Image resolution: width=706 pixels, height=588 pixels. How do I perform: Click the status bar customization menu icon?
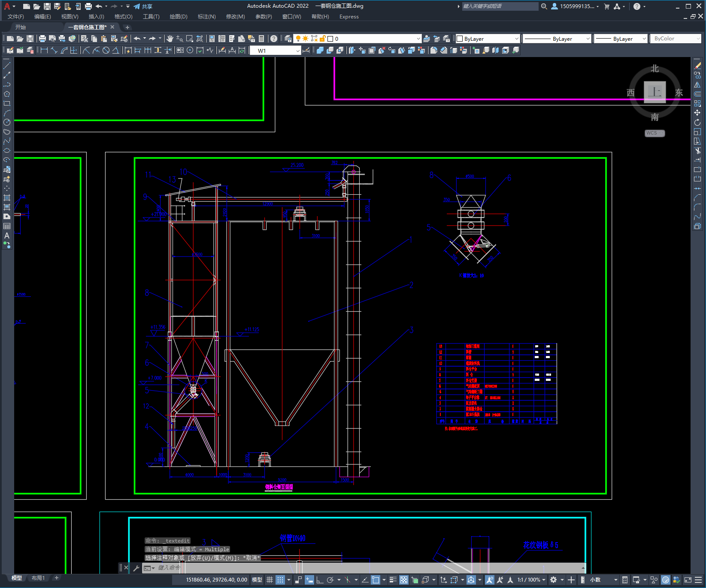coord(698,580)
